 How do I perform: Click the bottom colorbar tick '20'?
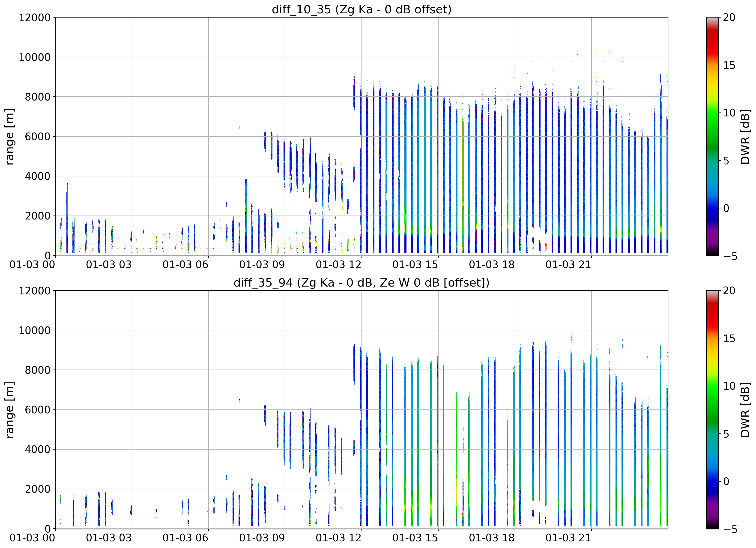(x=729, y=290)
